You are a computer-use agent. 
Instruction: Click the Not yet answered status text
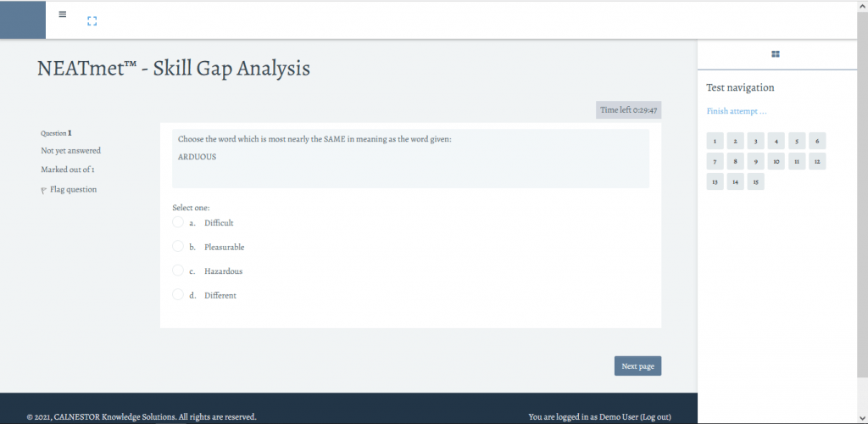coord(71,151)
